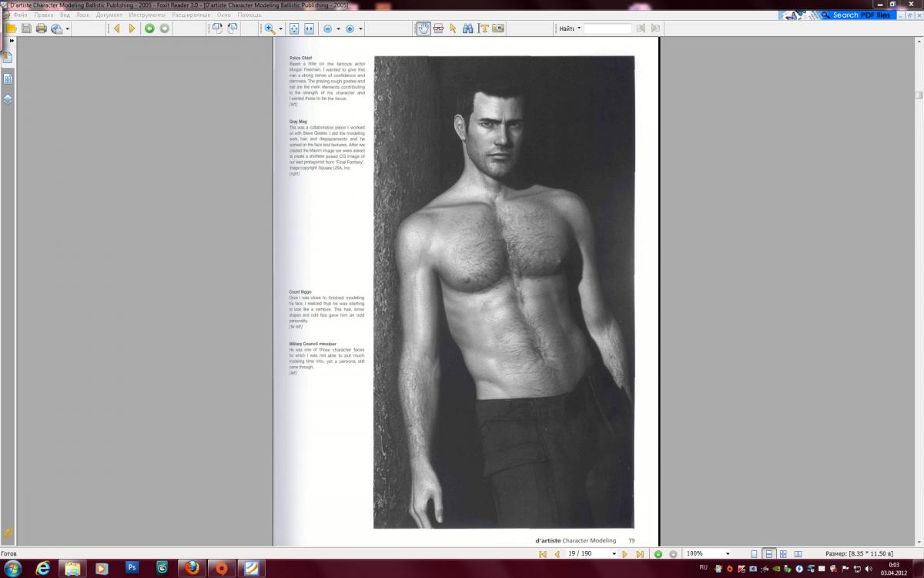Activate the Hand tool
The height and width of the screenshot is (578, 924).
pos(423,29)
